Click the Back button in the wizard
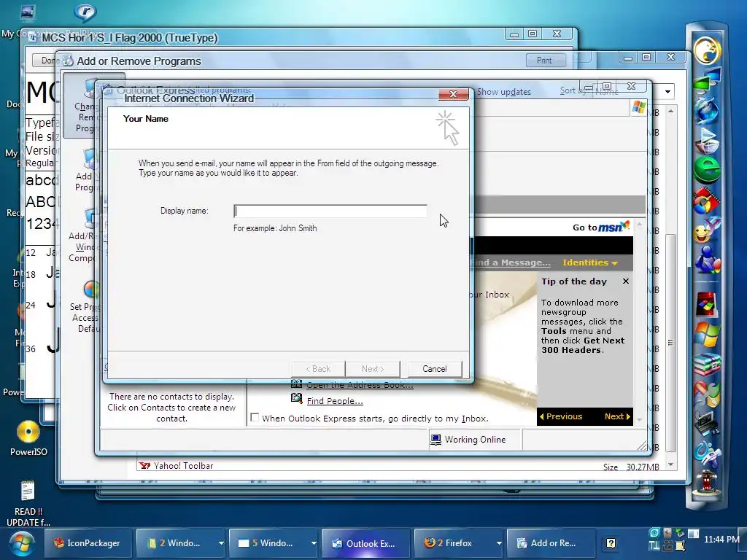Viewport: 747px width, 560px height. click(x=318, y=369)
